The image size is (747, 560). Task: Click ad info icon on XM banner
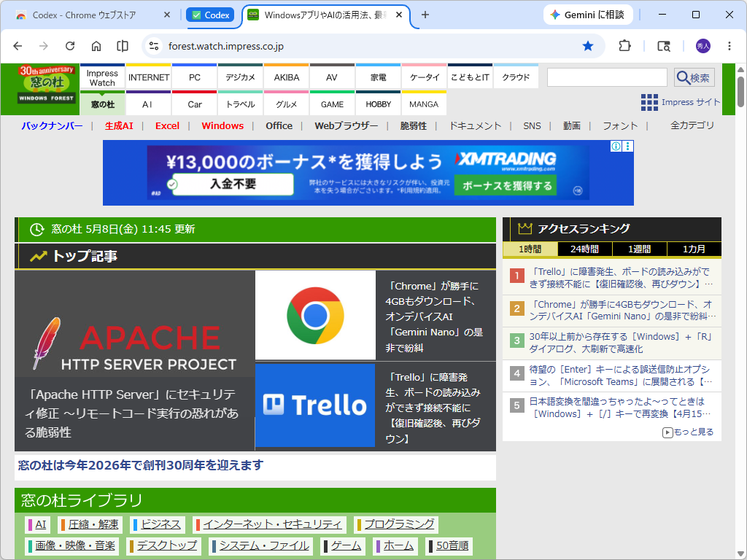(x=616, y=146)
